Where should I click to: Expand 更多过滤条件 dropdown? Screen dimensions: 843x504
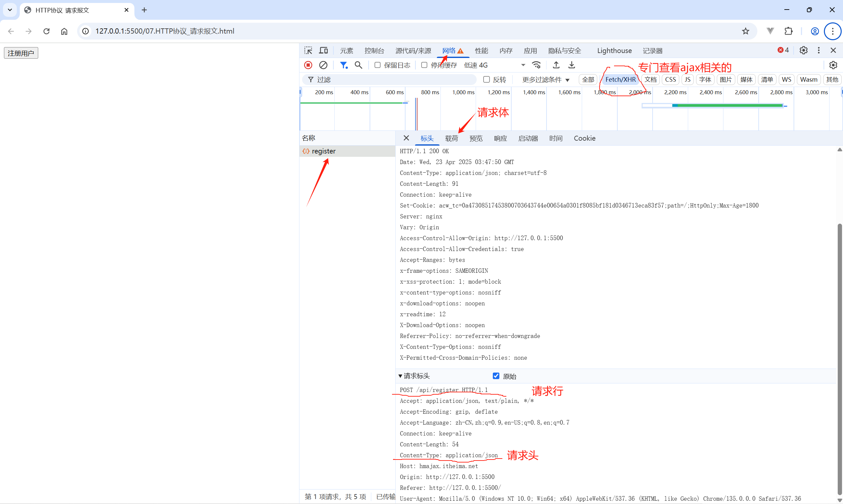(546, 79)
